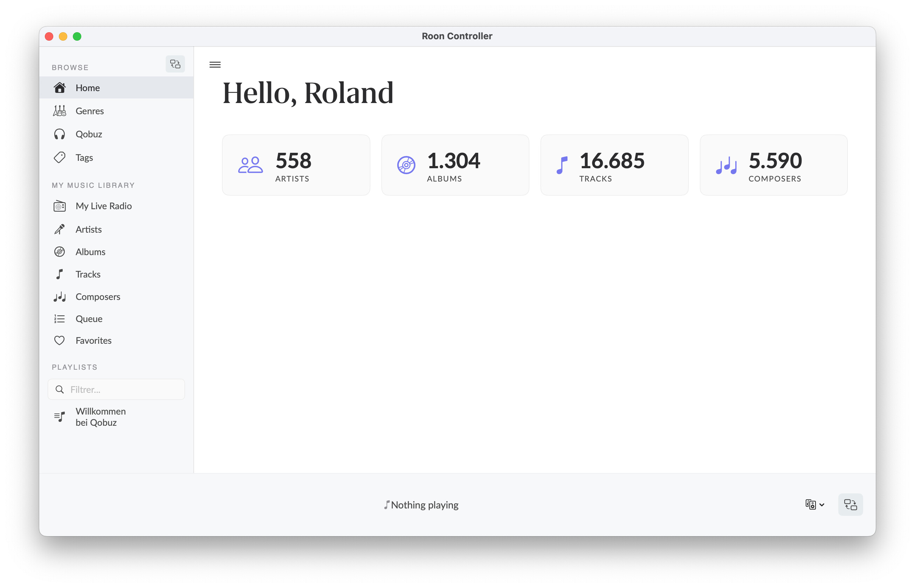The image size is (915, 588).
Task: Toggle sidebar with the hamburger icon
Action: click(x=215, y=64)
